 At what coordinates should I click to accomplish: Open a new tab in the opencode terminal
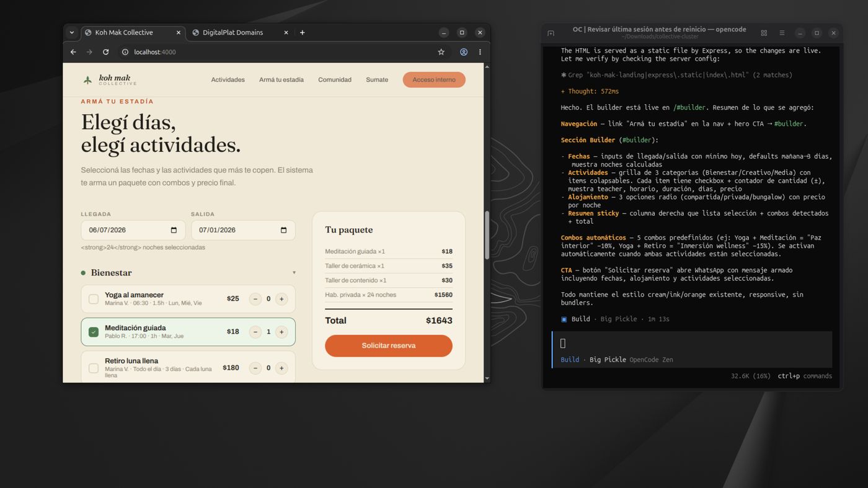[x=551, y=33]
